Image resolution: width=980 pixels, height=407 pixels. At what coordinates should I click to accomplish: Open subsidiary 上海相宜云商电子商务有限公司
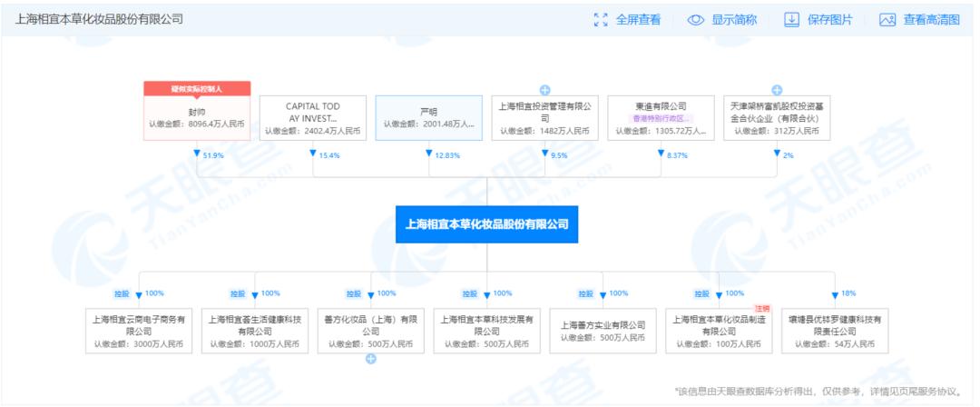tap(139, 331)
